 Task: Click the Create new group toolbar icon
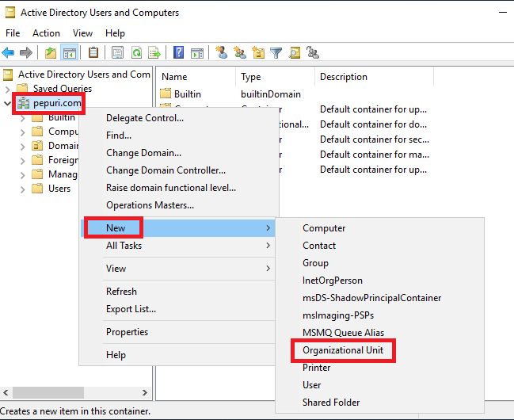(240, 52)
